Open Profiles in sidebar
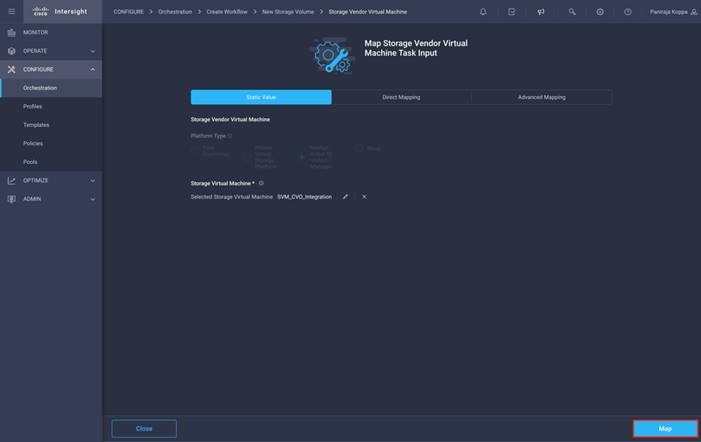Screen dimensions: 701x442 coord(33,106)
